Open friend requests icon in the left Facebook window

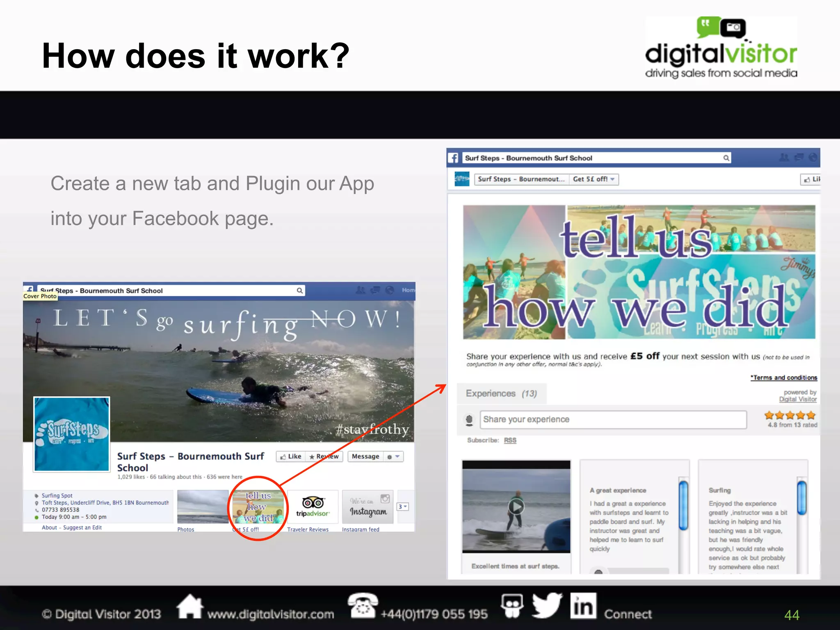360,290
